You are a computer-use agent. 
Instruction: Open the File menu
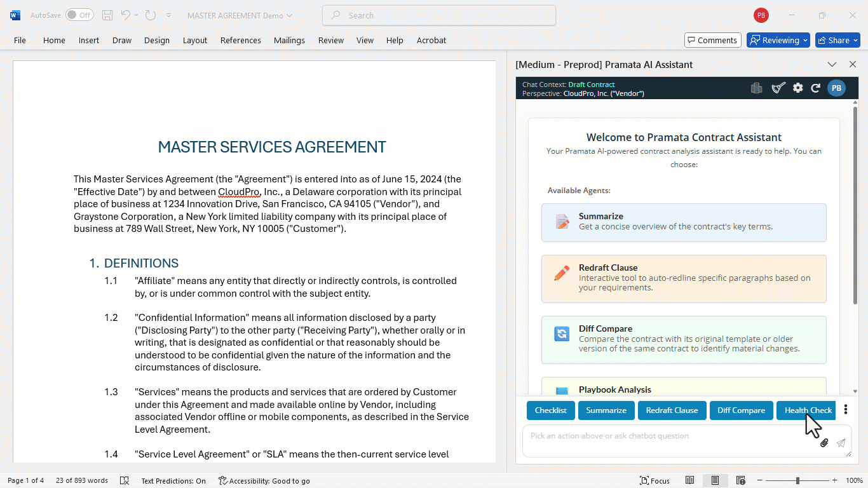click(x=20, y=40)
